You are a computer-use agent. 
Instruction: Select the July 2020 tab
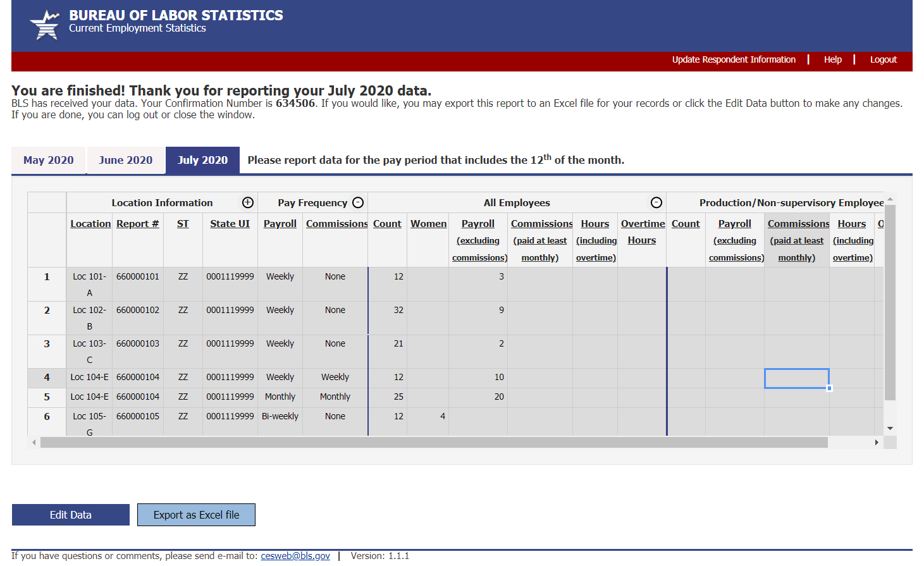point(202,160)
